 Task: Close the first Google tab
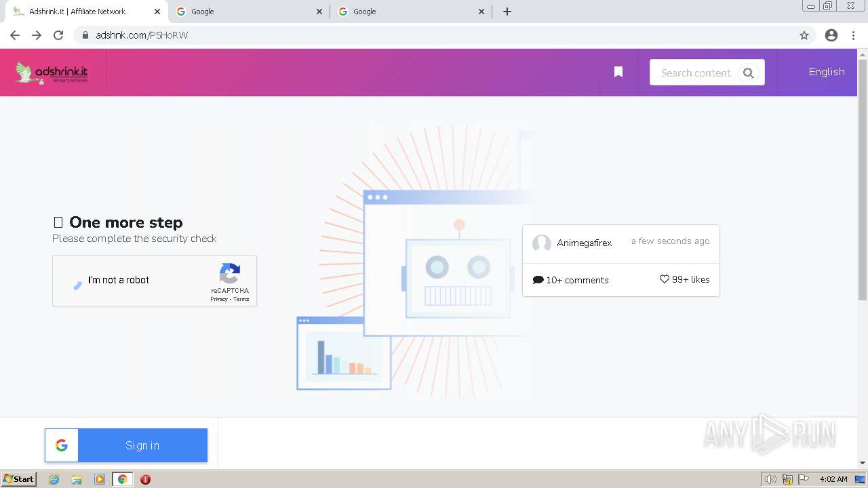tap(319, 12)
